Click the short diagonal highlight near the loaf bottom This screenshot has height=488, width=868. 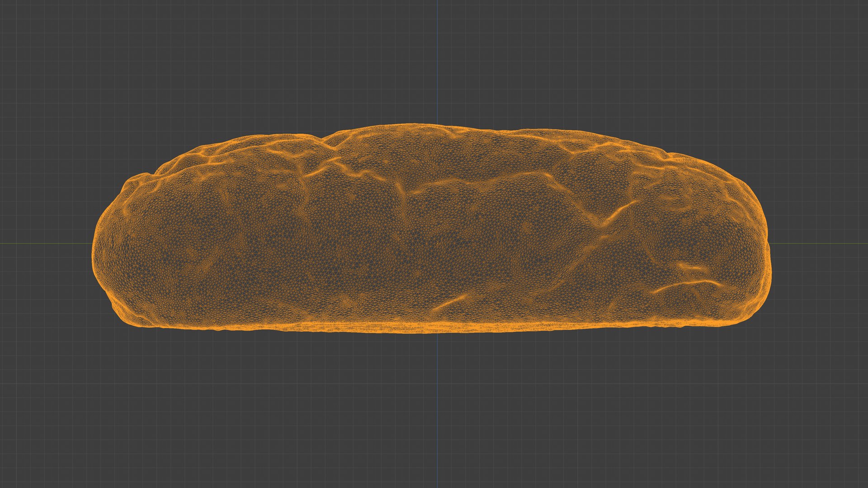pos(450,302)
